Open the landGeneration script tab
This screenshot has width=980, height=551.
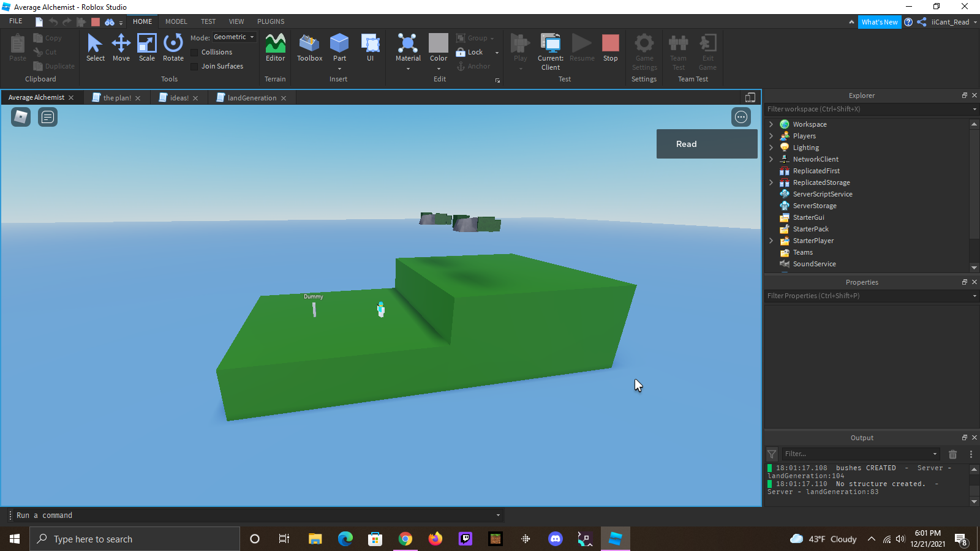click(251, 97)
